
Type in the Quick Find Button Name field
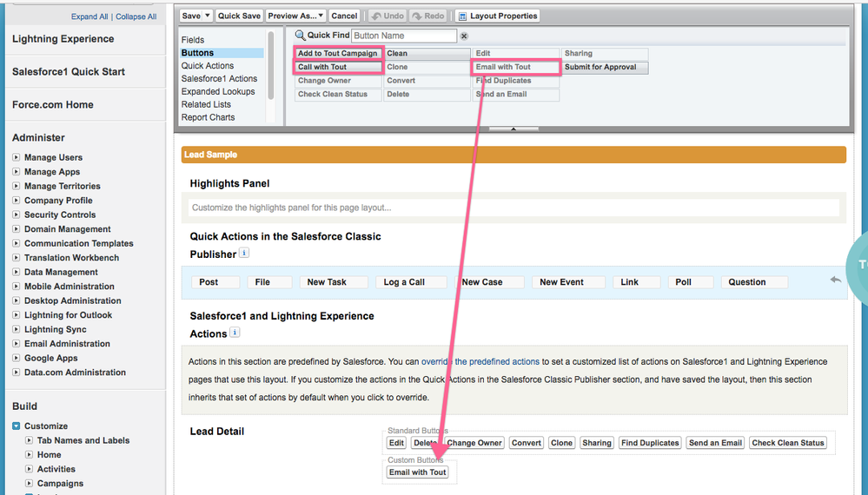tap(404, 36)
